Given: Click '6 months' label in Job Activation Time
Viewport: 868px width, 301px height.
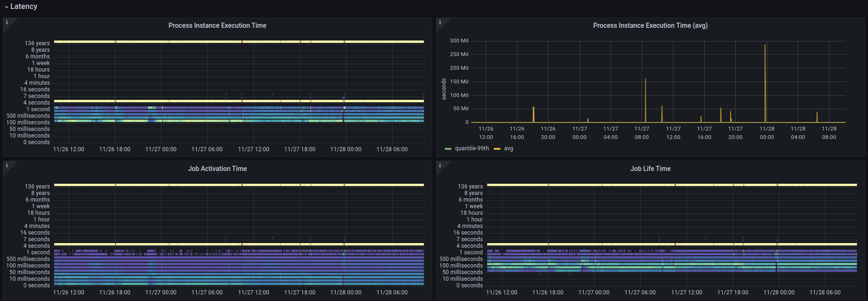Looking at the screenshot, I should [38, 200].
